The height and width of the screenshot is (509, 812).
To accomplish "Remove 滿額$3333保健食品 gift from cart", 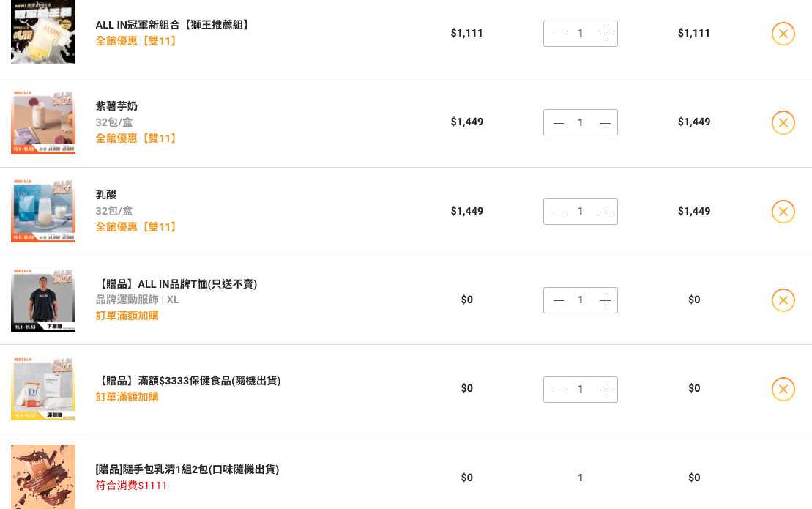I will click(x=783, y=390).
